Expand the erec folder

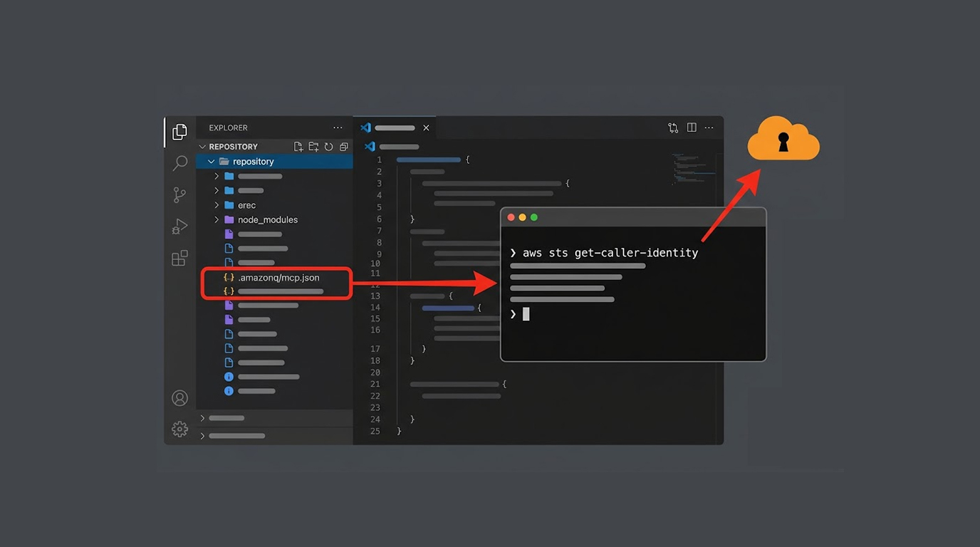click(217, 205)
